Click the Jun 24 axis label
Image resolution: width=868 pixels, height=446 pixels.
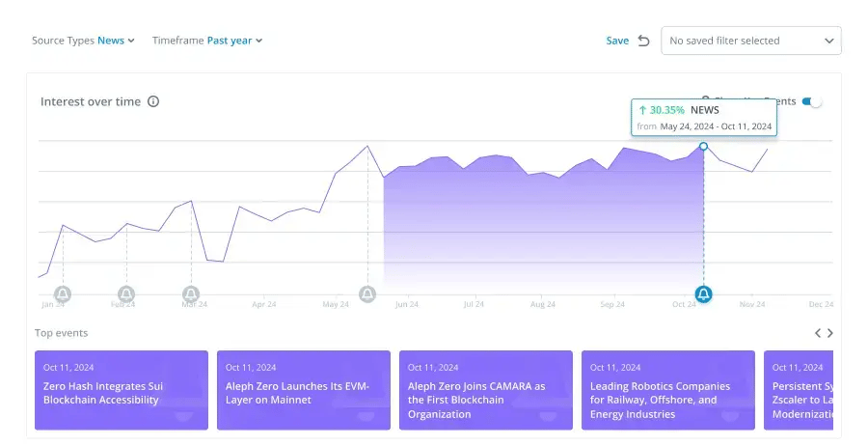[407, 304]
